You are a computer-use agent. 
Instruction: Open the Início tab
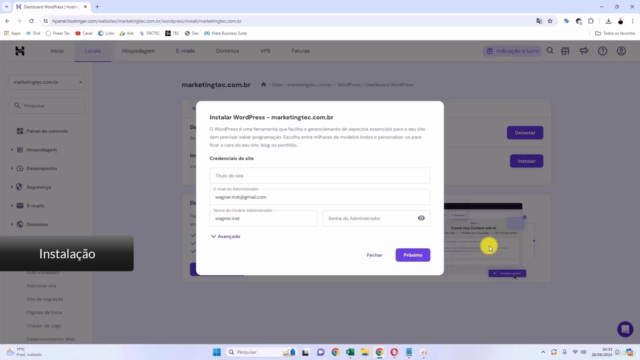(x=57, y=51)
